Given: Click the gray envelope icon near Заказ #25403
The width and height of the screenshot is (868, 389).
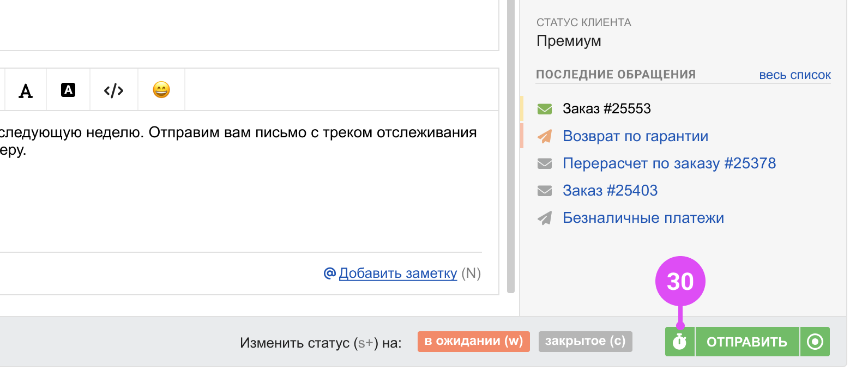Looking at the screenshot, I should tap(545, 191).
